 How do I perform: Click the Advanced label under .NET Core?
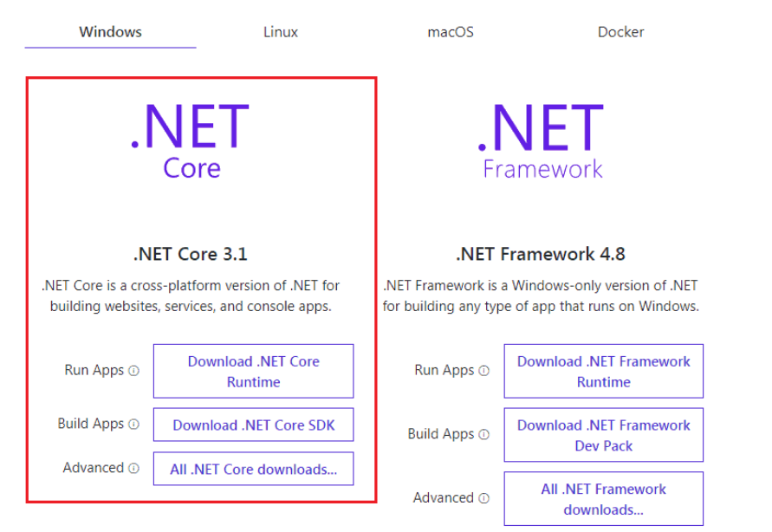pyautogui.click(x=93, y=468)
